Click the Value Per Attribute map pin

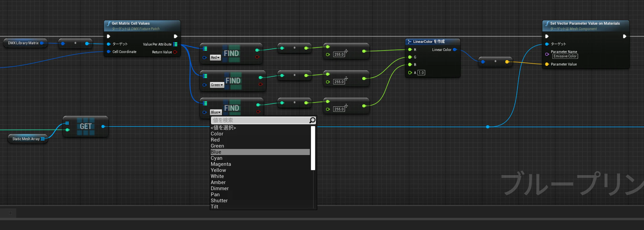point(175,44)
